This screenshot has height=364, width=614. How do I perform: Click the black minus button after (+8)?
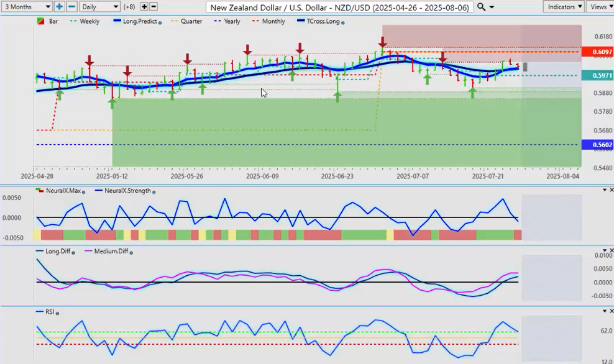click(x=153, y=7)
